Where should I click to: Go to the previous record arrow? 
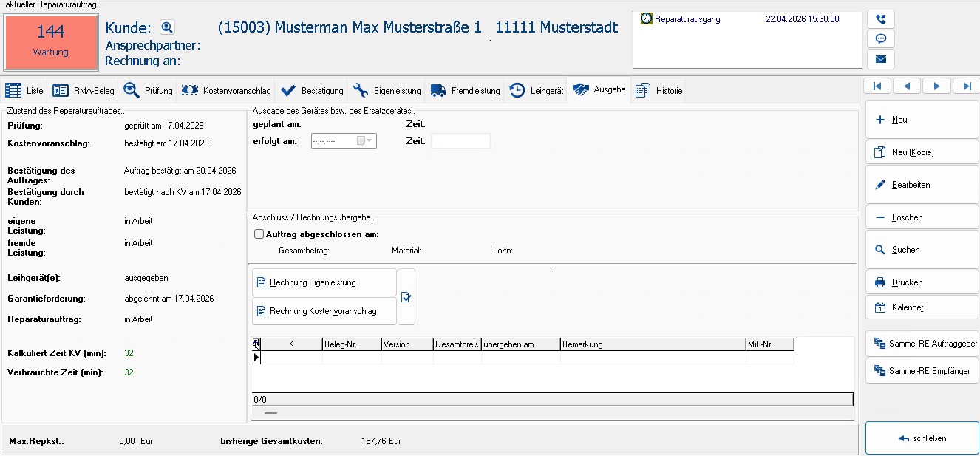[x=906, y=86]
